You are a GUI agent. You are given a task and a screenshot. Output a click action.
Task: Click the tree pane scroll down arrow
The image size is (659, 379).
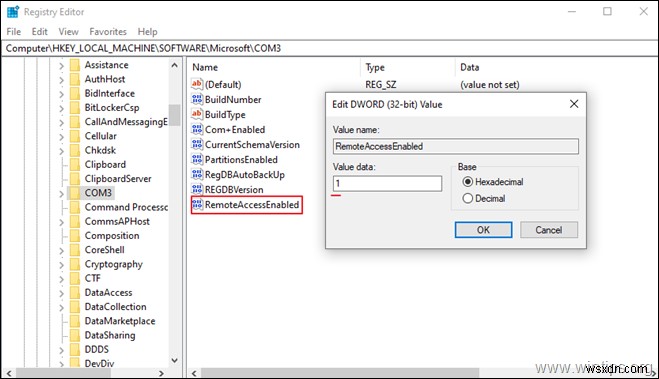[x=174, y=361]
